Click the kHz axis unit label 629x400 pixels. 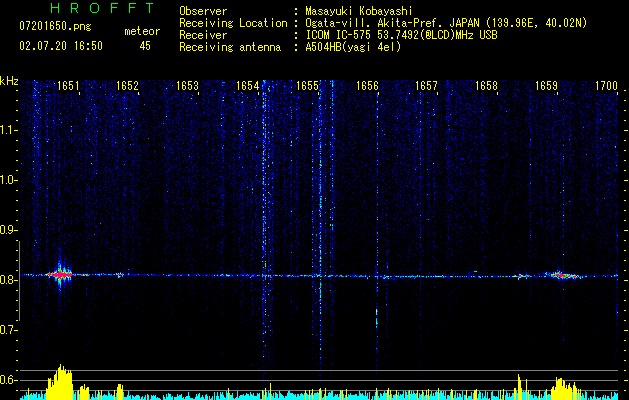[x=9, y=81]
